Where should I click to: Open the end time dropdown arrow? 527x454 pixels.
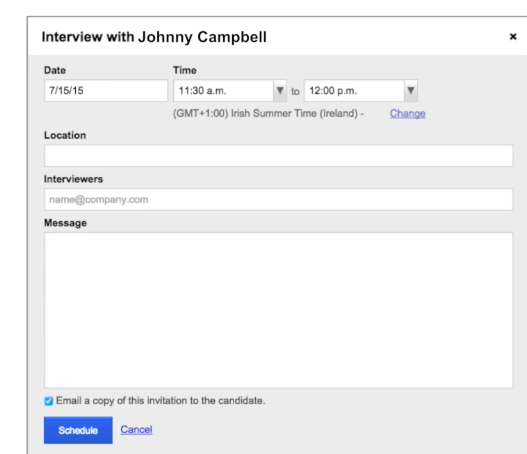(x=410, y=90)
